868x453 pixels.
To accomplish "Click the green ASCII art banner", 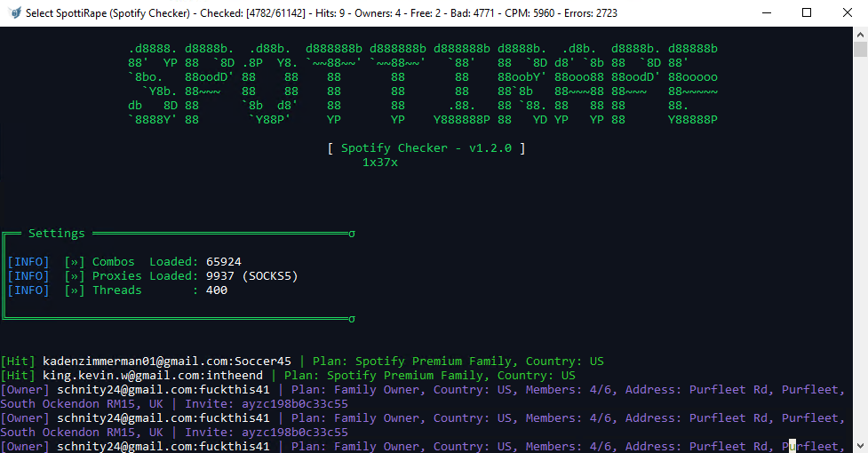I will 423,83.
